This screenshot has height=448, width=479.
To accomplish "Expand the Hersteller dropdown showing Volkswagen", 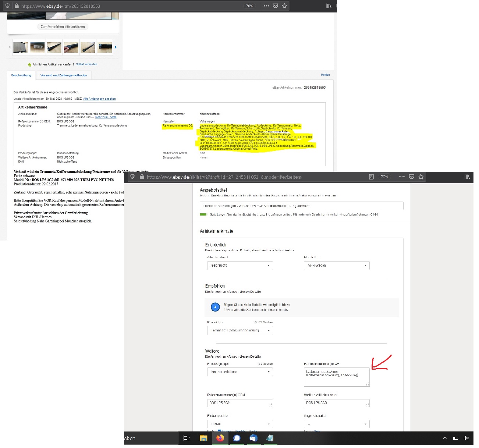I will [x=337, y=266].
